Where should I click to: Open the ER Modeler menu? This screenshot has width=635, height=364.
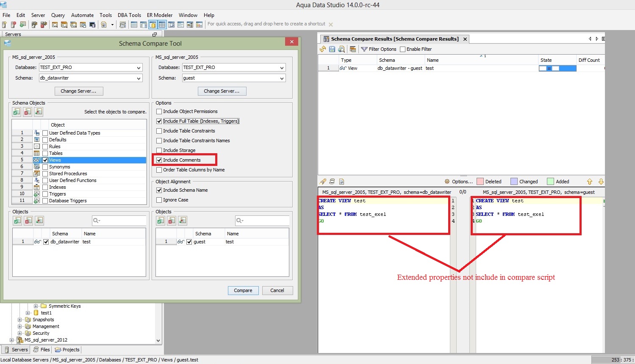[x=159, y=15]
